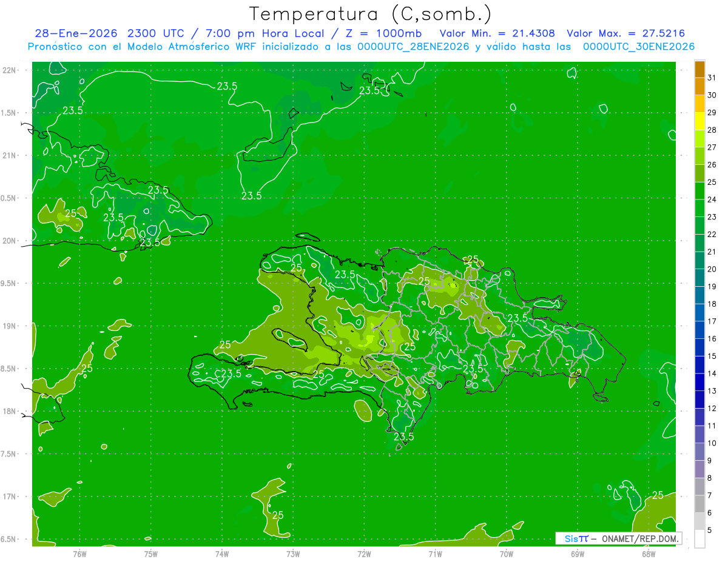Pick the green swatch between 24 and 25
The height and width of the screenshot is (562, 728).
(699, 191)
